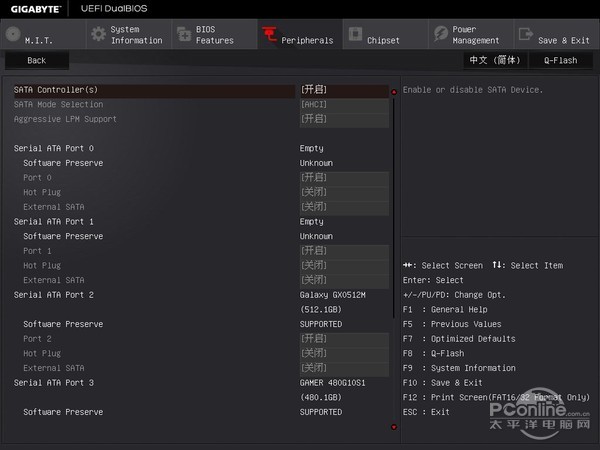The image size is (600, 450).
Task: Launch Q-Flash from the top-right button
Action: tap(560, 60)
